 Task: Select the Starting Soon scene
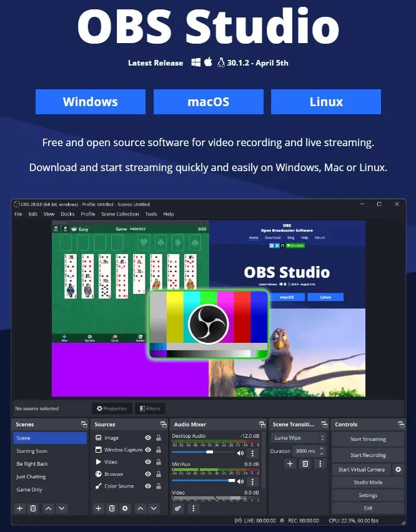pos(50,451)
